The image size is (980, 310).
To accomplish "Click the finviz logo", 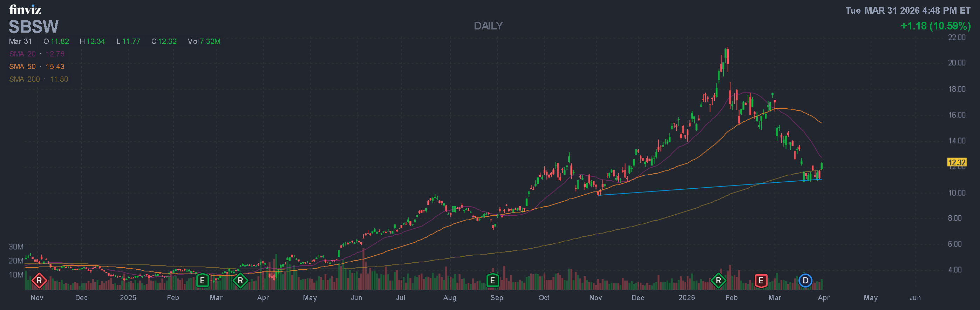I will (25, 9).
